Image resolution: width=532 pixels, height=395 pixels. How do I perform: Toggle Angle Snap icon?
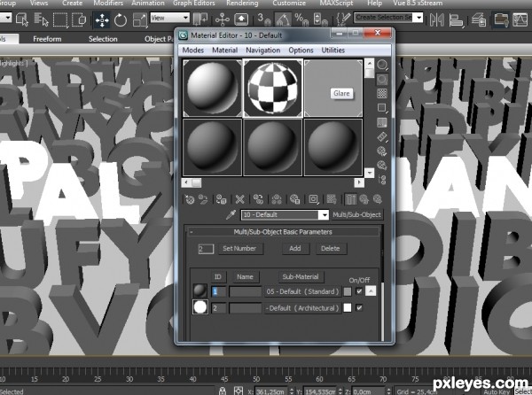click(283, 19)
